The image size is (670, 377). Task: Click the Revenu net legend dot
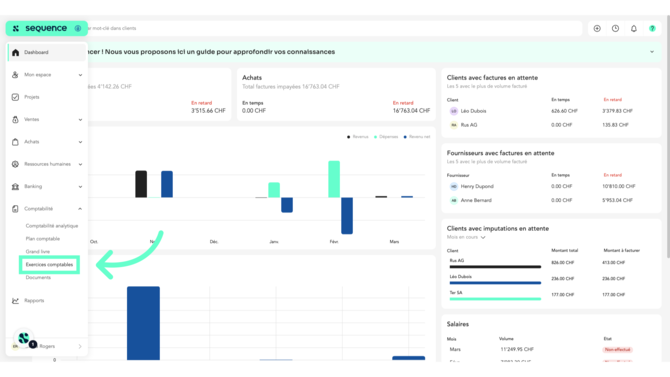point(405,137)
